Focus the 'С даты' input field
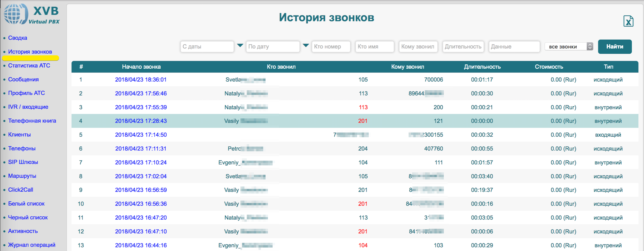Image resolution: width=644 pixels, height=251 pixels. 207,46
